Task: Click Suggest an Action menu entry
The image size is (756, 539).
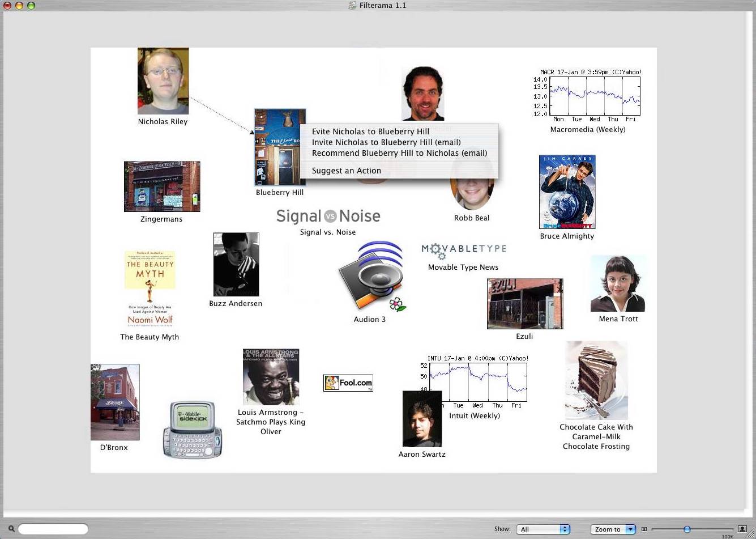Action: (346, 171)
